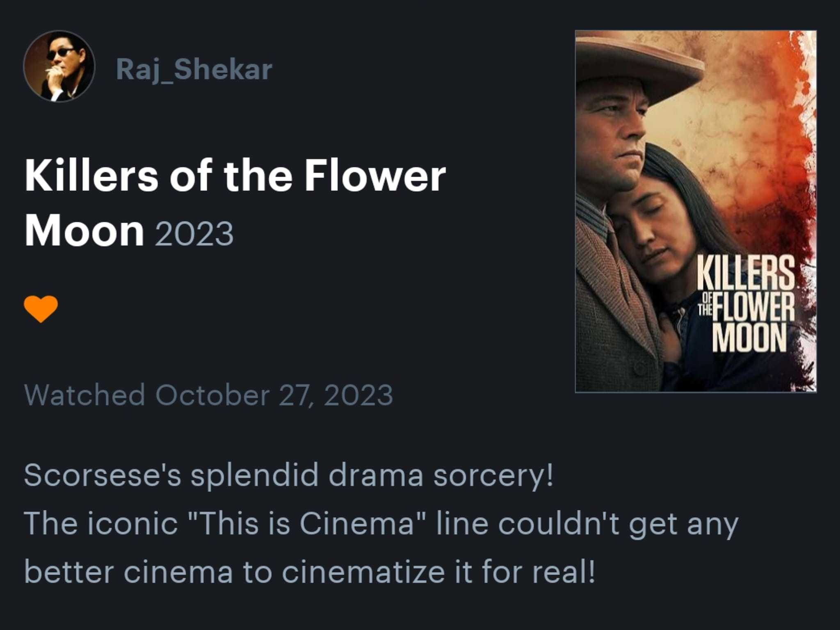Click the title lettering printed on the poster
This screenshot has height=630, width=840.
746,305
